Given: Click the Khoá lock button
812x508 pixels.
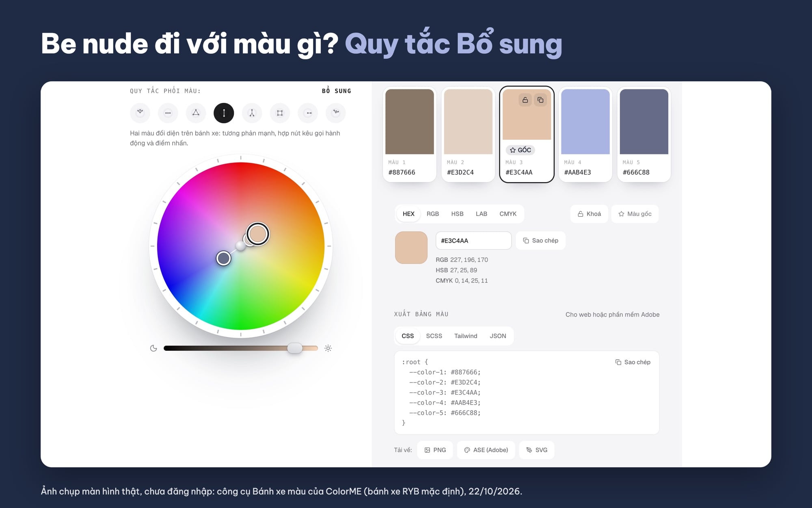Looking at the screenshot, I should tap(589, 214).
